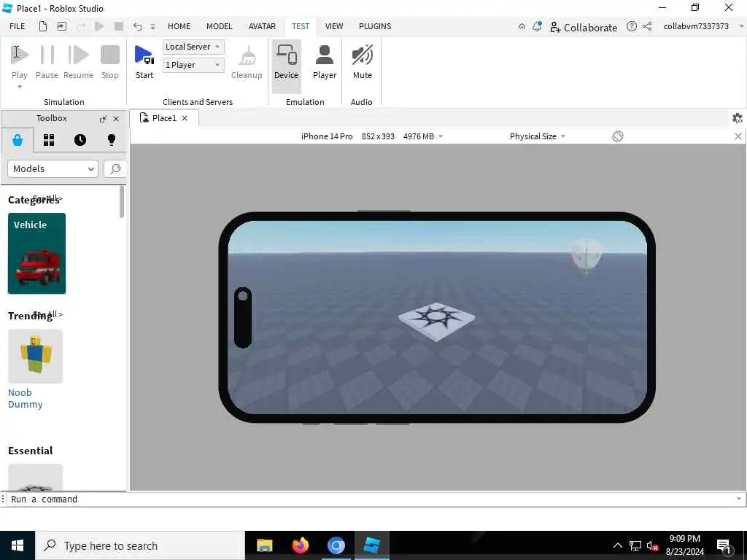The height and width of the screenshot is (560, 747).
Task: Click the Pause simulation icon
Action: 47,55
